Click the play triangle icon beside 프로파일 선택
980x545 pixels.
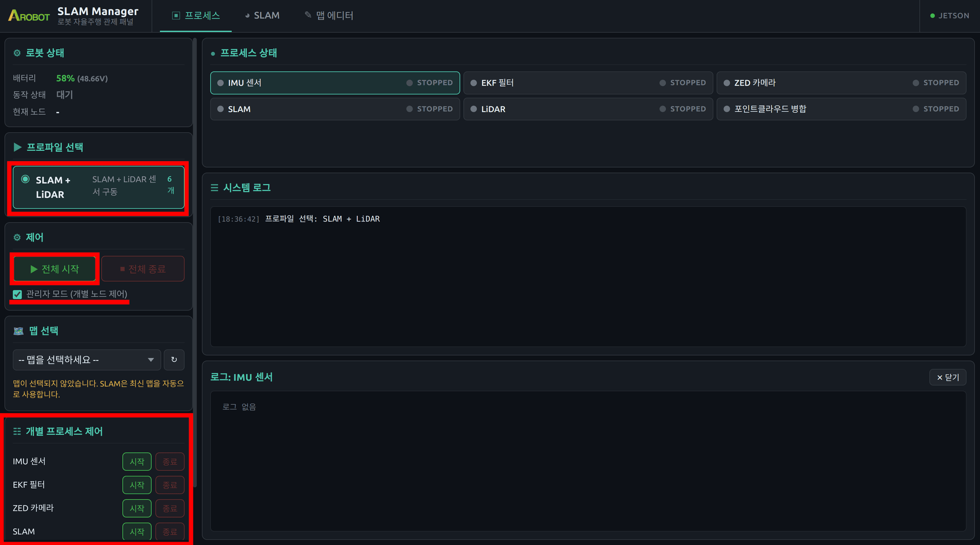pos(18,147)
